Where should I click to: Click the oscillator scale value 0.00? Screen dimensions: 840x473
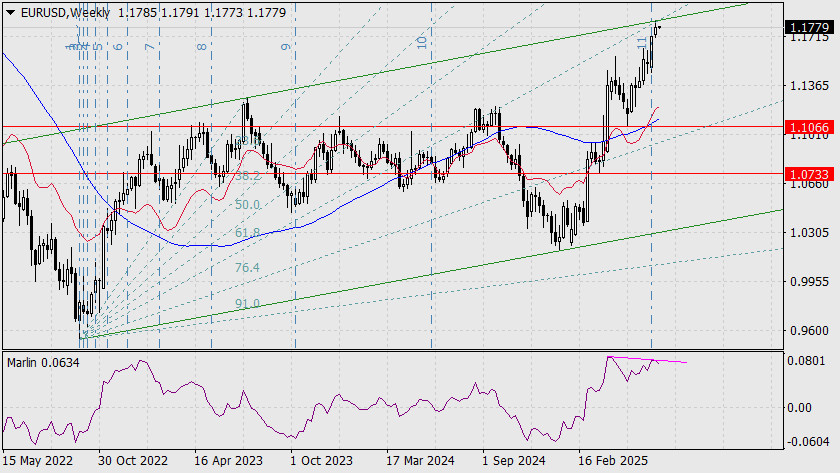tap(799, 408)
